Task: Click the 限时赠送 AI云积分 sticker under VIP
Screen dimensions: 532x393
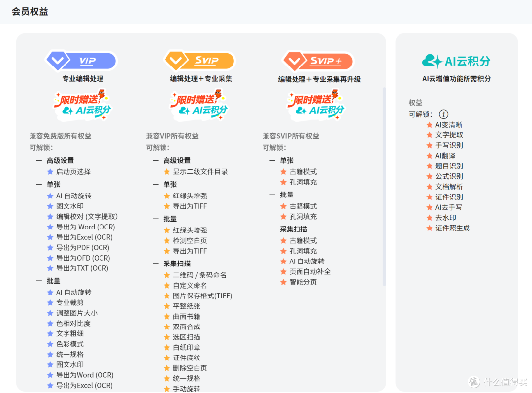Action: (82, 105)
